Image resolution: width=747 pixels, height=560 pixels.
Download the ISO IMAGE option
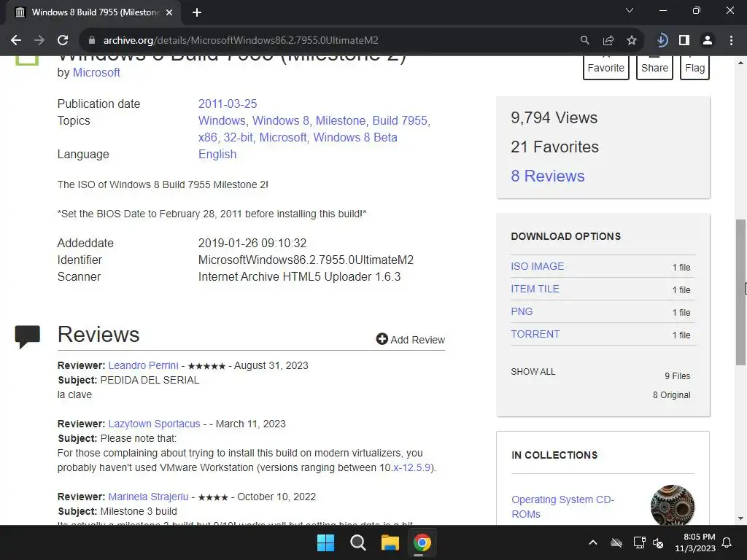538,266
